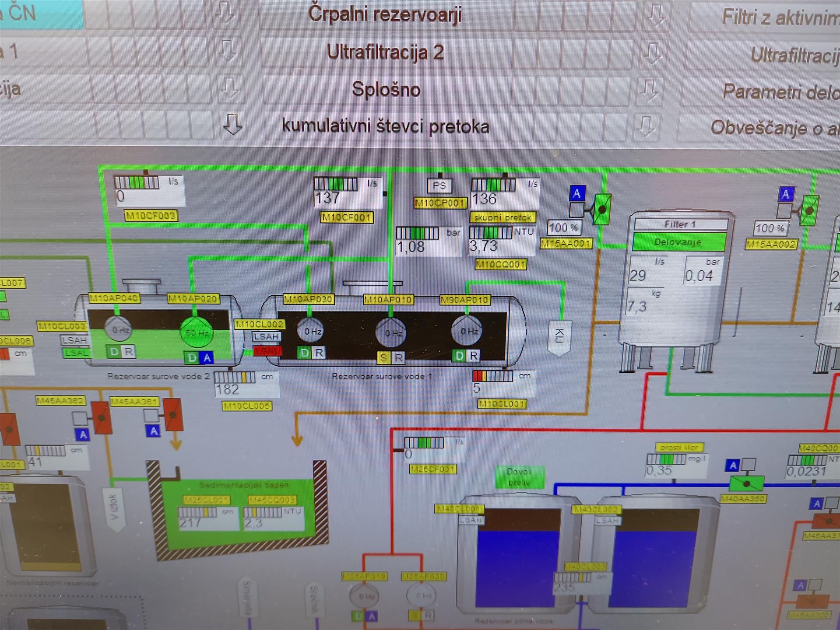Select the M90AP010 pump icon
This screenshot has width=840, height=630.
(467, 331)
